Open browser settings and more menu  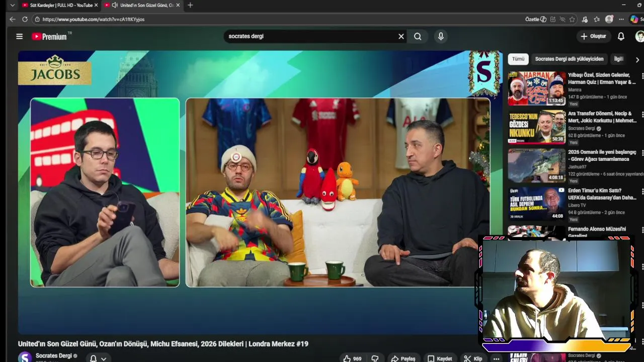(x=621, y=19)
